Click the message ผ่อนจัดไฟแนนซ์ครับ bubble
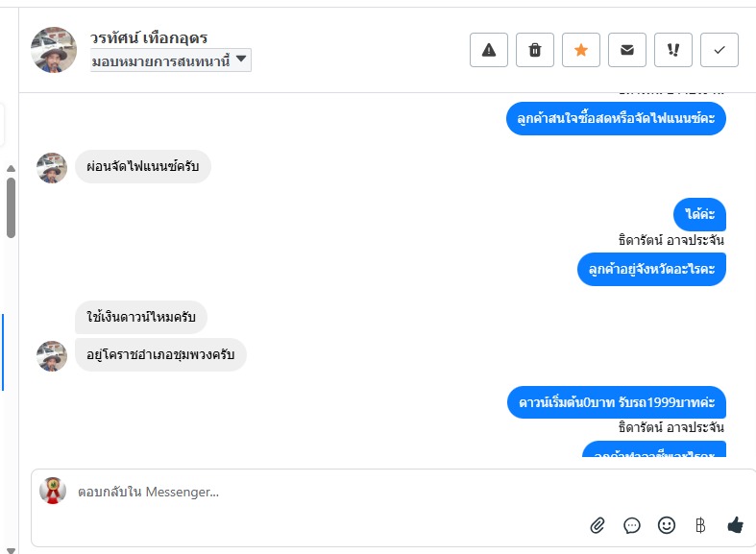Screen dimensions: 756x554 pyautogui.click(x=143, y=166)
